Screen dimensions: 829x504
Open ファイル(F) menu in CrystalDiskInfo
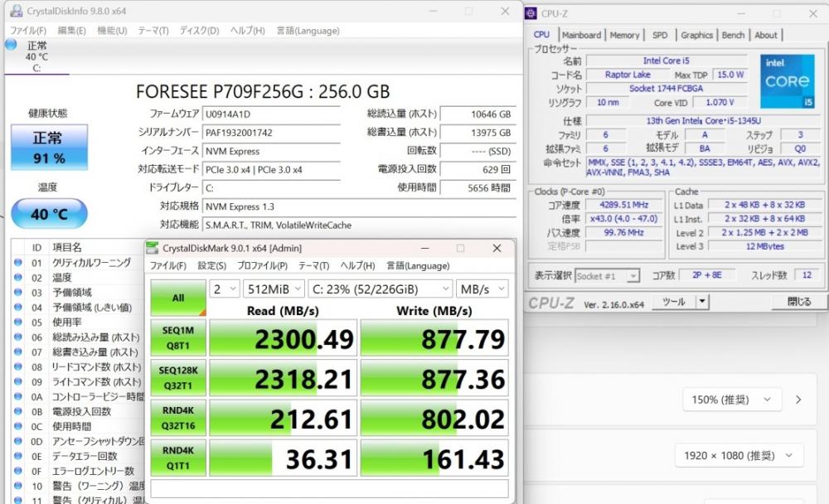(28, 31)
